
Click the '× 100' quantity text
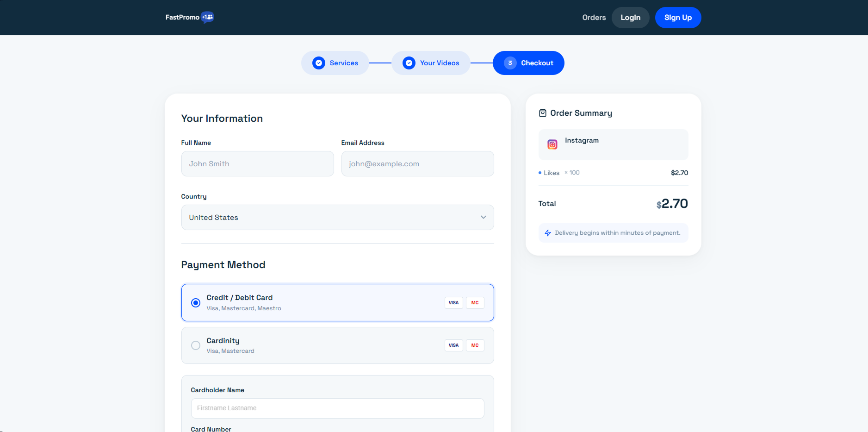[x=572, y=173]
